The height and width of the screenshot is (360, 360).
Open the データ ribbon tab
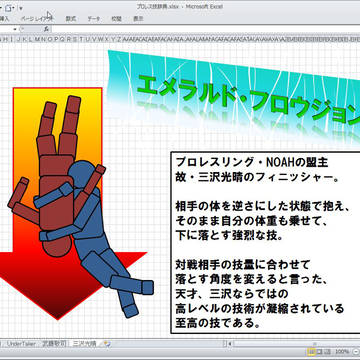point(94,19)
